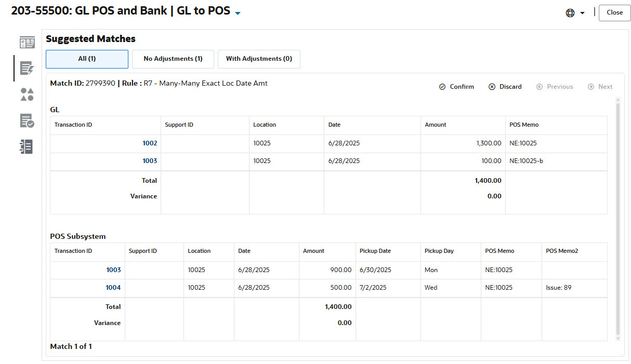Select the Mon pickup day cell
Screen dimensions: 631x364
451,270
